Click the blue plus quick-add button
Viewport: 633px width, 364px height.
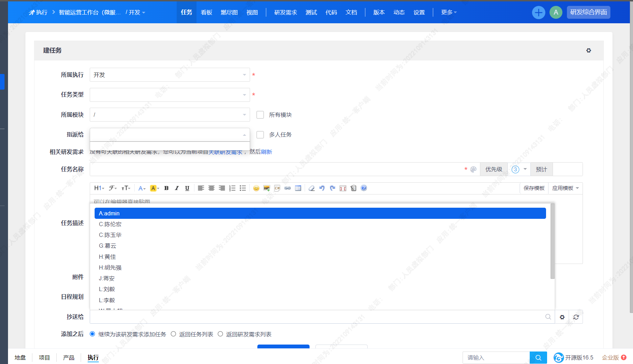click(x=538, y=13)
